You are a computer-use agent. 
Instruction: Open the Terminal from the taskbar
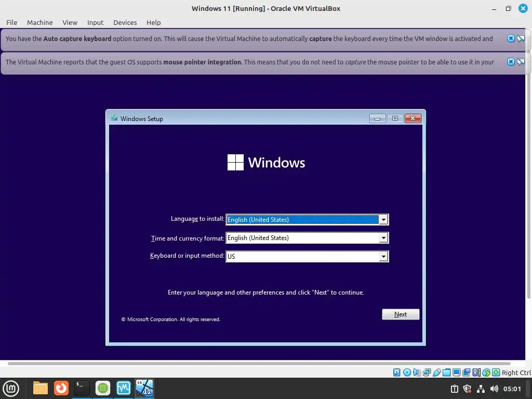pos(82,388)
